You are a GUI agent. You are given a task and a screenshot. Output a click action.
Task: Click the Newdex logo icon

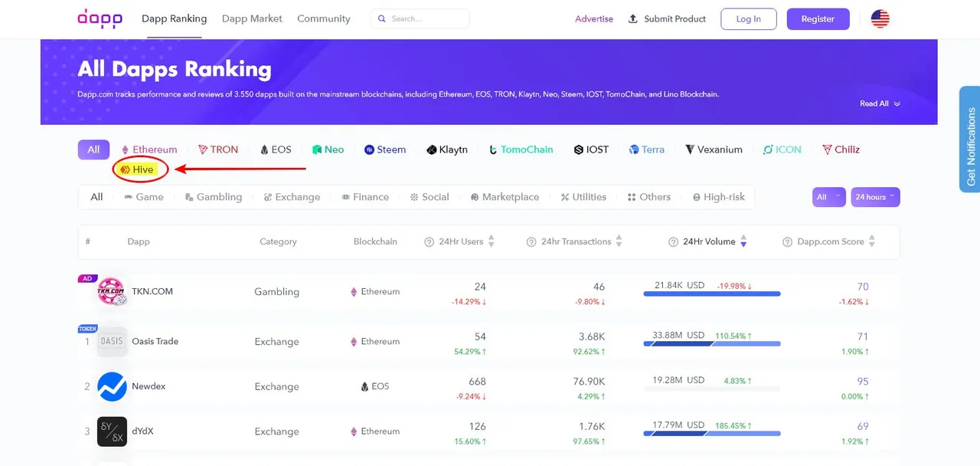112,386
